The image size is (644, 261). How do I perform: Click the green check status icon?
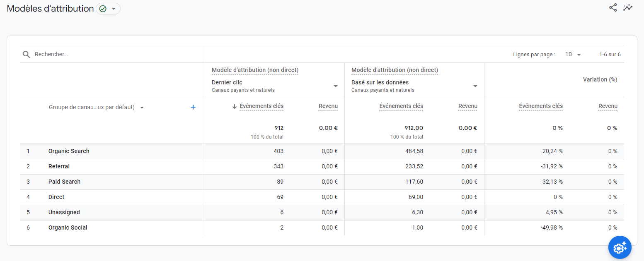point(103,9)
